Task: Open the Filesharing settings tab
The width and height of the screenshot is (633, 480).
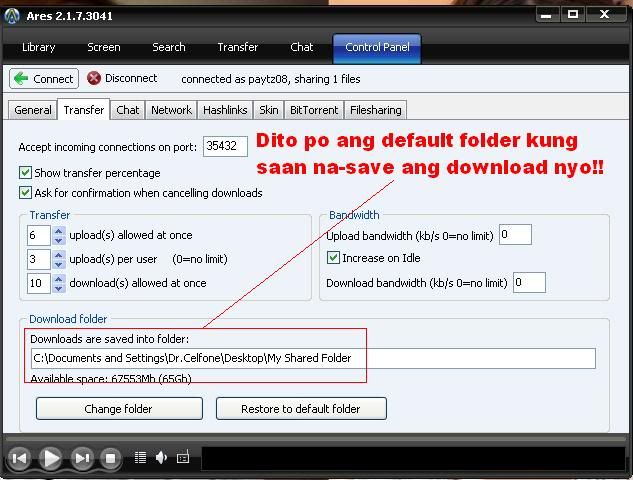Action: (375, 110)
